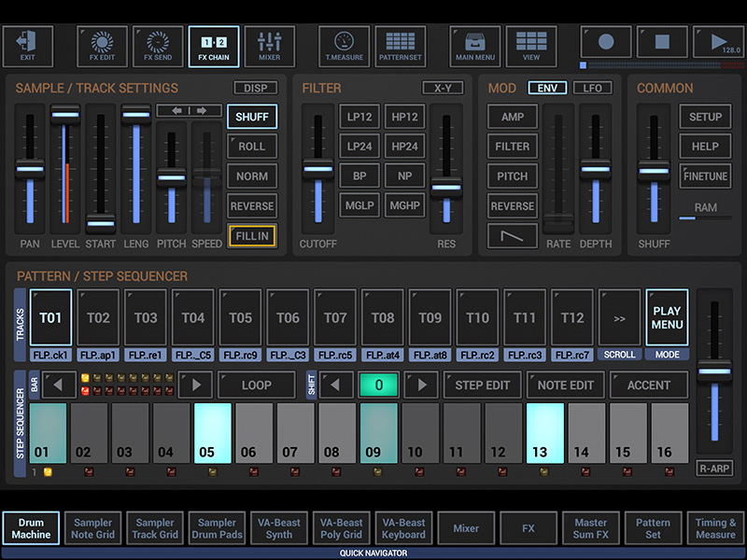Activate STEP EDIT mode
747x560 pixels.
(482, 385)
